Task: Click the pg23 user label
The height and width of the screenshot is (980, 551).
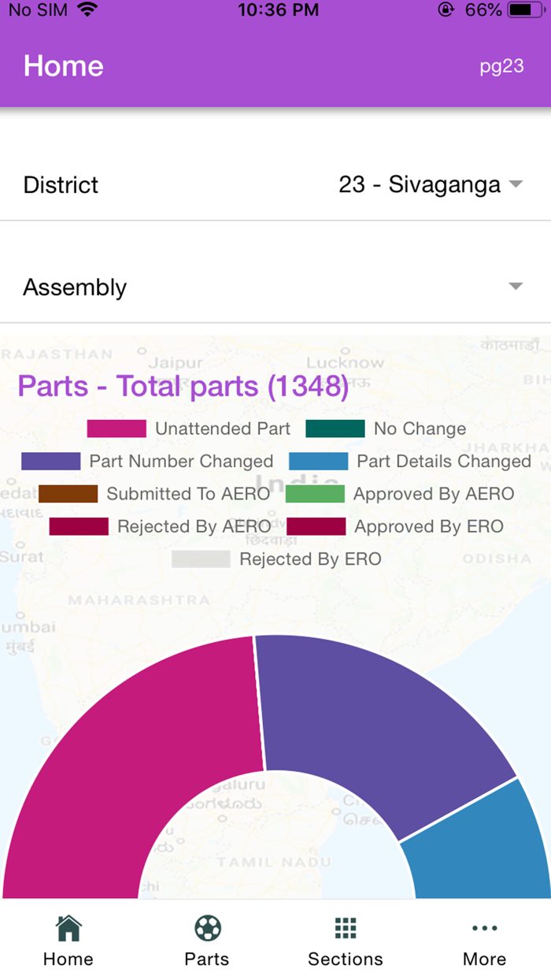Action: [x=501, y=66]
